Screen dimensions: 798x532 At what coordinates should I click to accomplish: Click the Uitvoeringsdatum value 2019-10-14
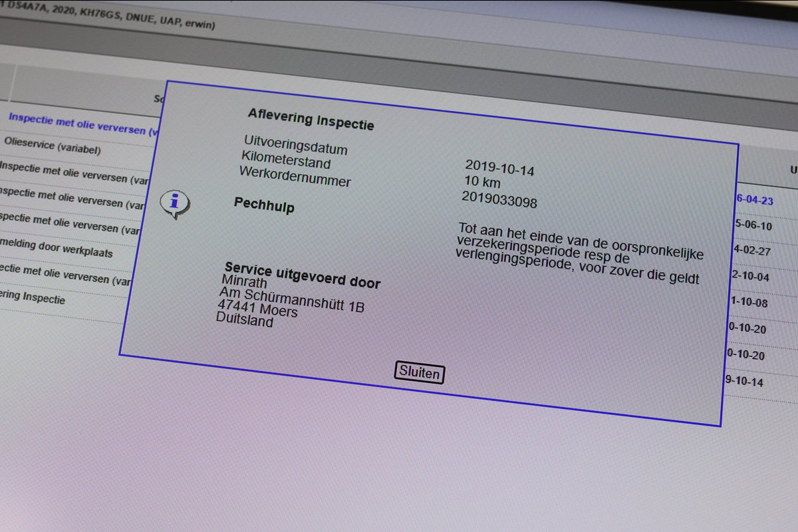point(499,168)
